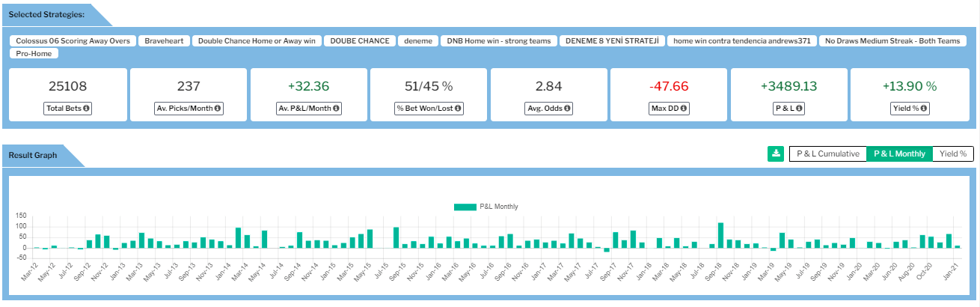Select the Braveheart strategy tag

coord(164,40)
